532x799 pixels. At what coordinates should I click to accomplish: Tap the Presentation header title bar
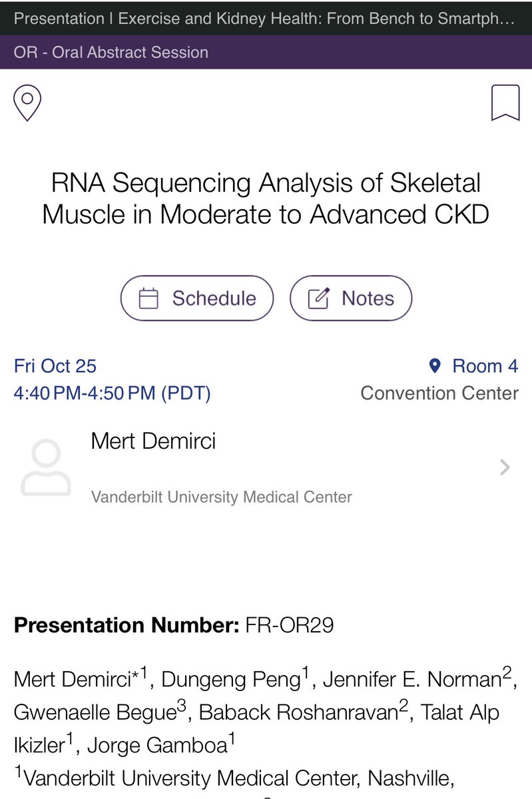point(266,18)
